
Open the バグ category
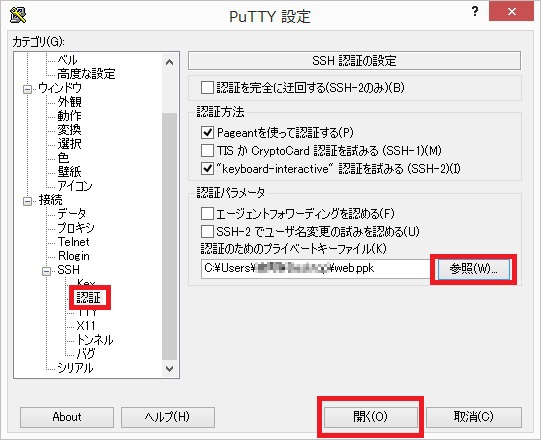point(86,354)
